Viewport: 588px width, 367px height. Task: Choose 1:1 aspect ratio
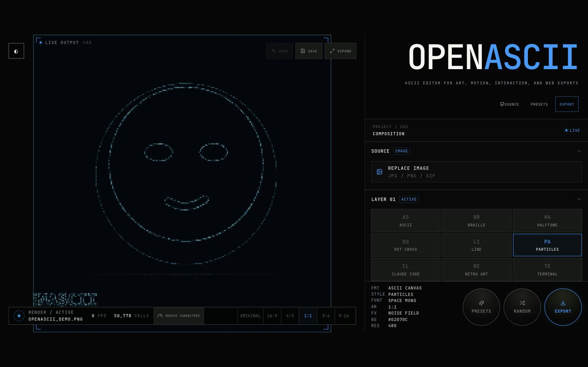pyautogui.click(x=308, y=316)
